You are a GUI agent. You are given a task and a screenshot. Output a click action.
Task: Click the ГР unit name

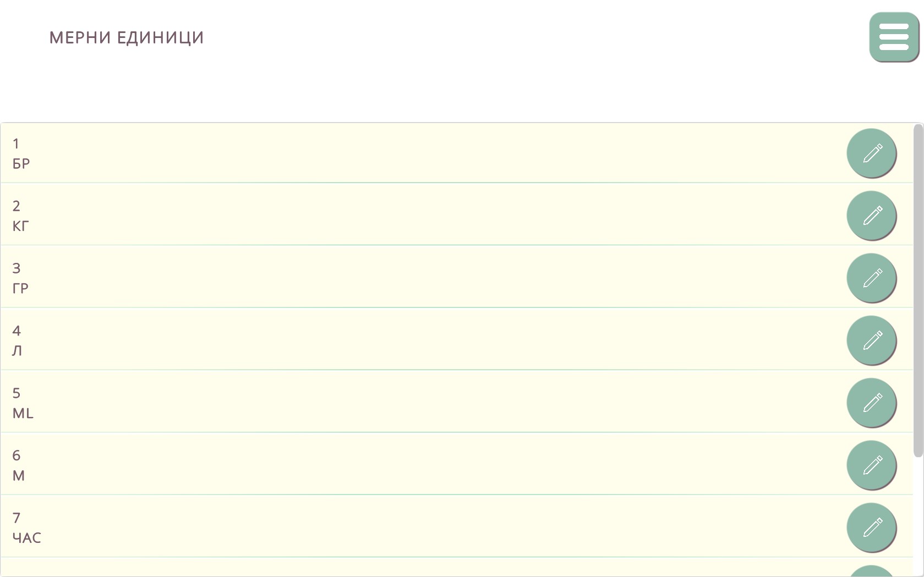[x=20, y=288]
